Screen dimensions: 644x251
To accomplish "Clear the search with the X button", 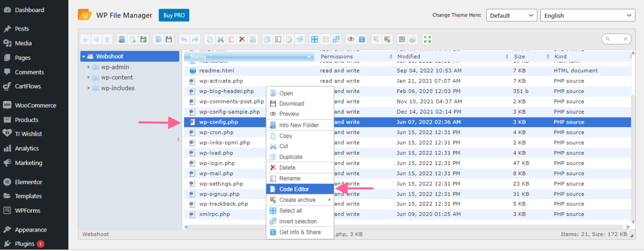I will [626, 39].
